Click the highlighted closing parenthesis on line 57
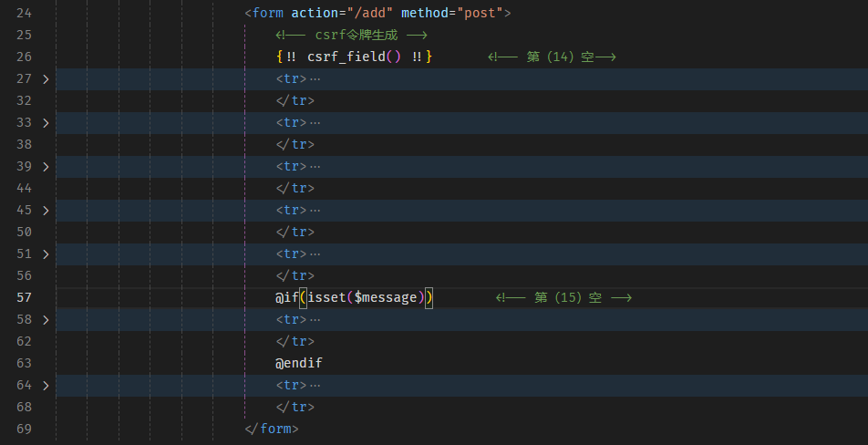 tap(429, 298)
